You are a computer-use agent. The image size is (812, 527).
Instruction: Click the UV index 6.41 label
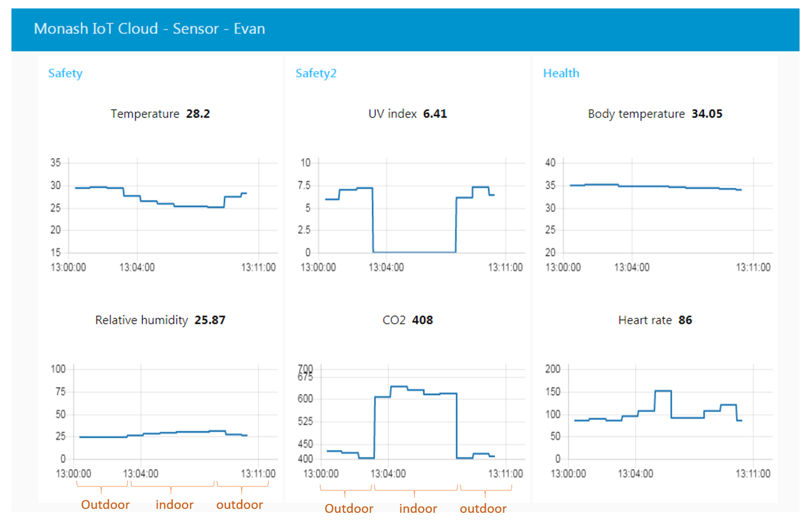point(407,114)
